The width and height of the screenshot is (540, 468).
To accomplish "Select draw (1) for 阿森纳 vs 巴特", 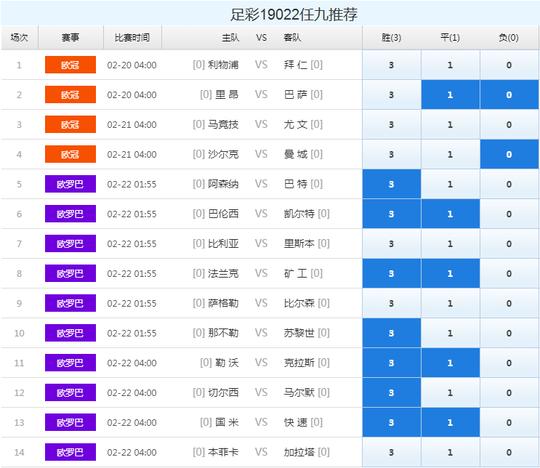I will pyautogui.click(x=450, y=184).
